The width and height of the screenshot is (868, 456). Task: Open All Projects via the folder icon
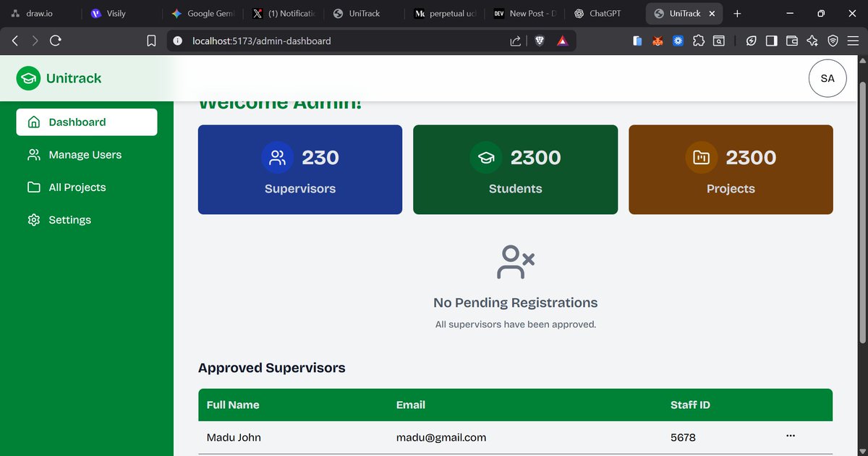(x=33, y=187)
